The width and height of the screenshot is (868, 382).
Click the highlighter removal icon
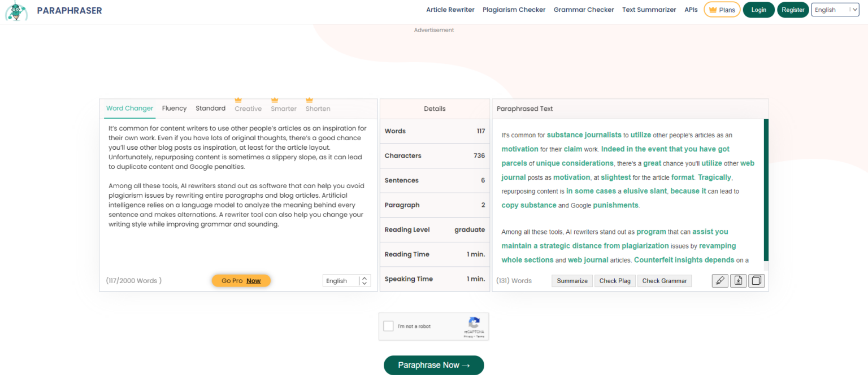719,280
